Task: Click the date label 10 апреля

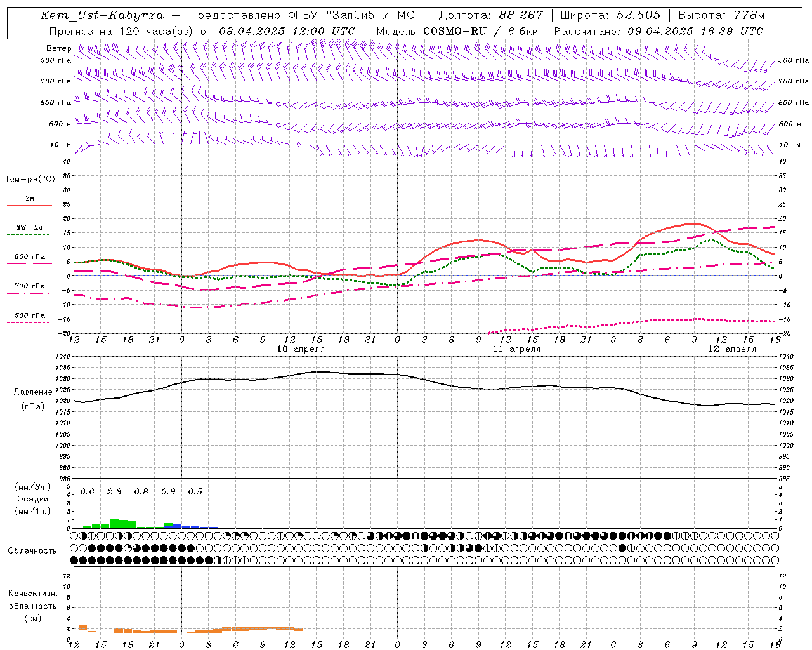Action: point(301,349)
